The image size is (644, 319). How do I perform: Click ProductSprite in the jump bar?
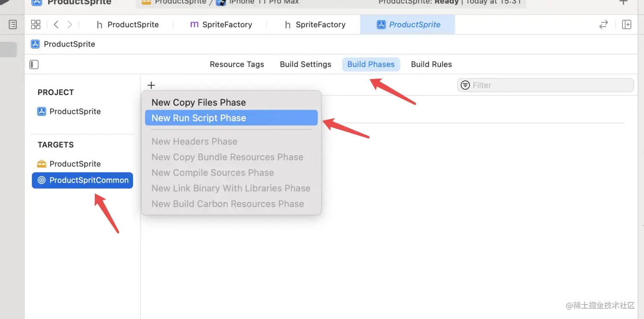click(x=63, y=44)
